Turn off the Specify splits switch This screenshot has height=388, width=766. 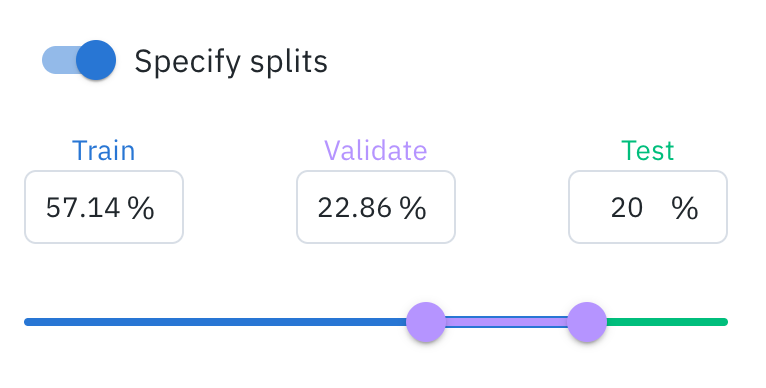click(79, 60)
